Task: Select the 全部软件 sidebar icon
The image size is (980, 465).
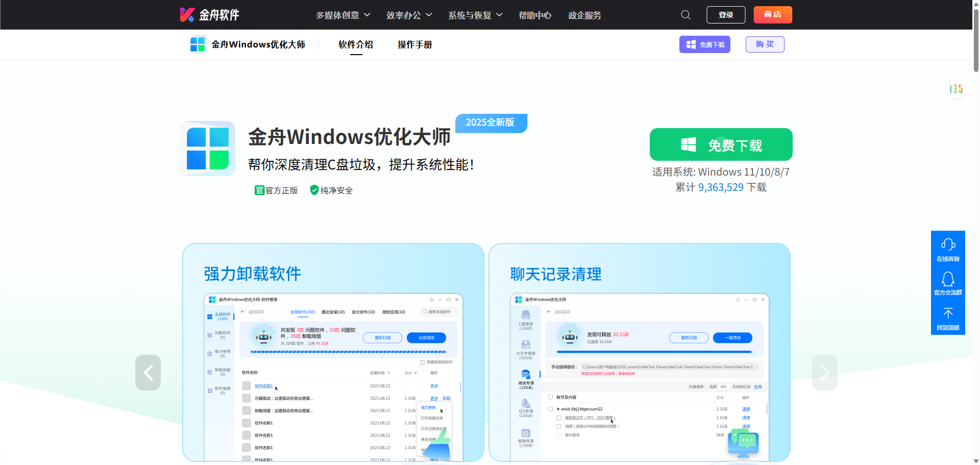Action: pos(210,316)
